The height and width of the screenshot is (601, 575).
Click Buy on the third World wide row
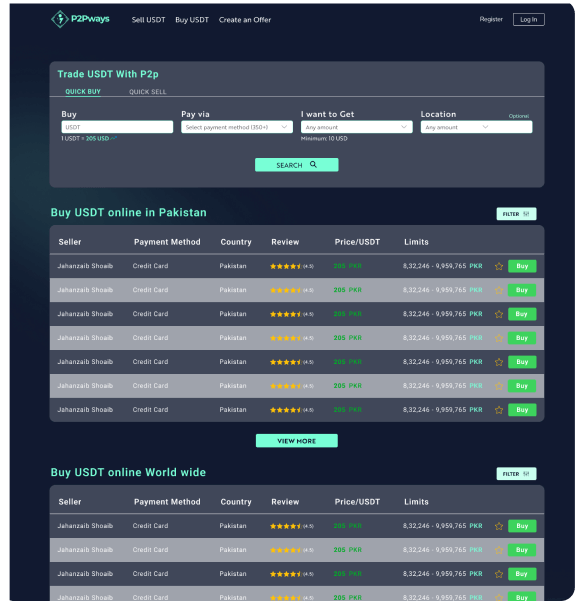(522, 574)
